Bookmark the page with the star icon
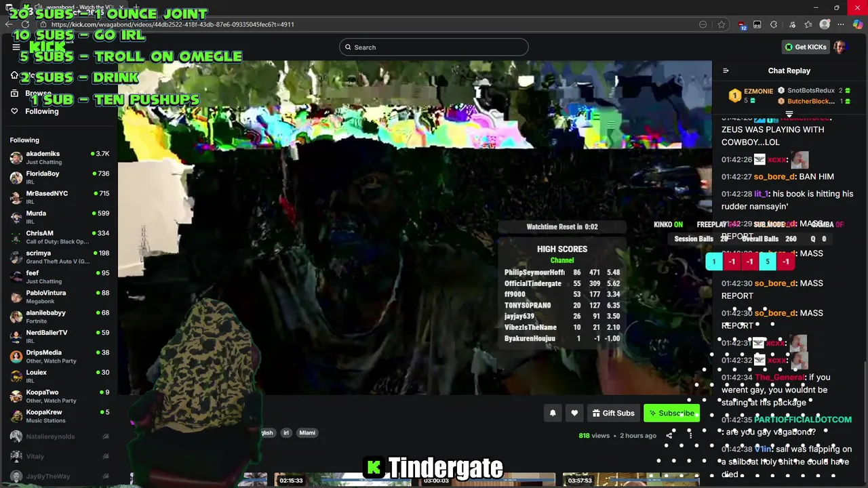The height and width of the screenshot is (488, 868). [722, 24]
